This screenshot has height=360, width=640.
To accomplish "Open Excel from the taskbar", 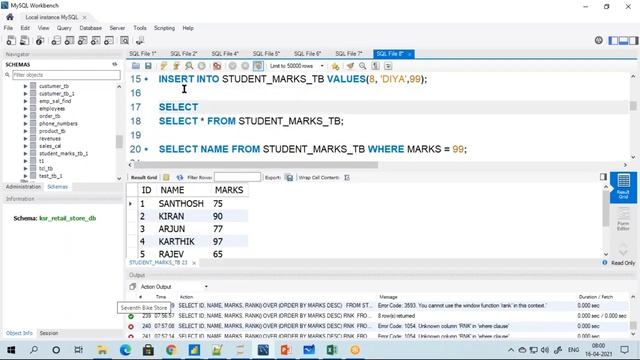I will 331,350.
